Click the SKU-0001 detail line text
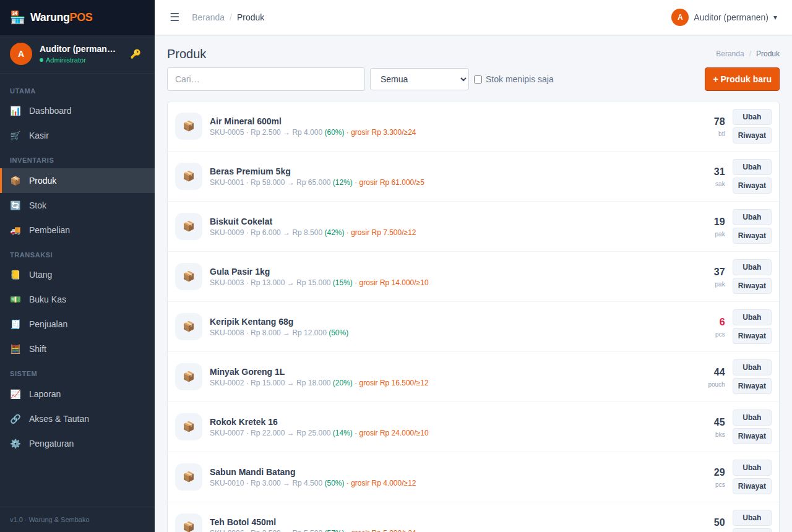Viewport: 792px width, 532px height. [x=317, y=182]
